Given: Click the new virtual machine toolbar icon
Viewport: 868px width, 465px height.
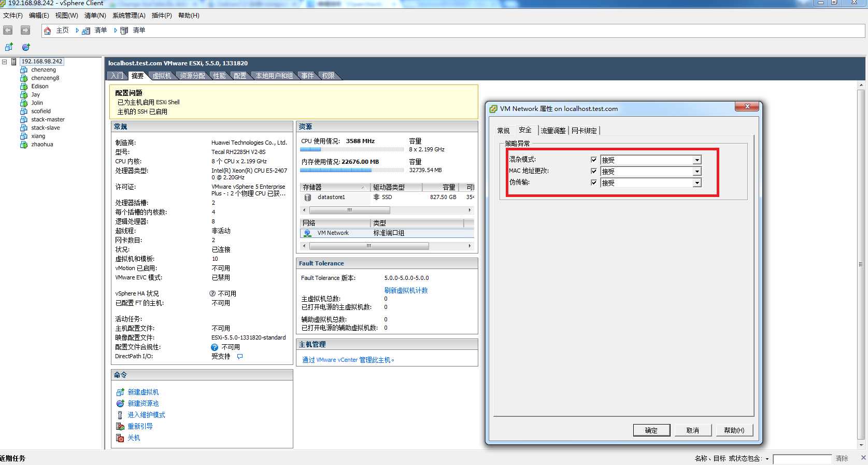Looking at the screenshot, I should coord(9,47).
